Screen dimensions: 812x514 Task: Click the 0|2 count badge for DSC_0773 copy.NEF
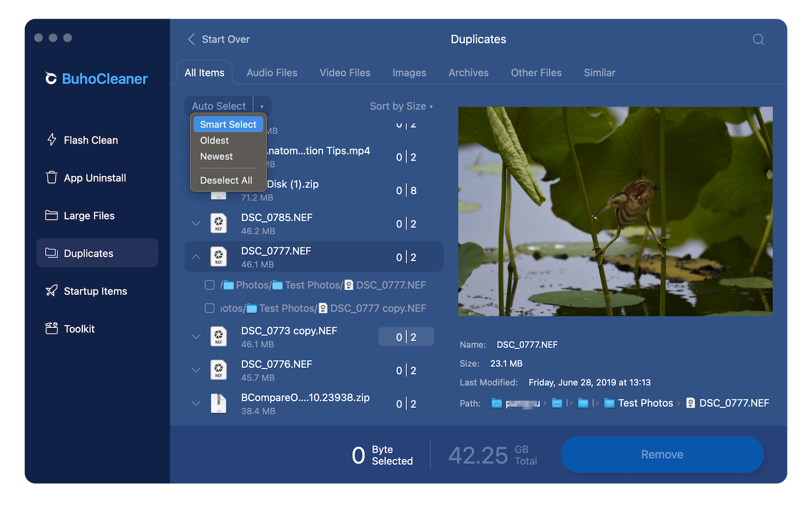coord(406,337)
